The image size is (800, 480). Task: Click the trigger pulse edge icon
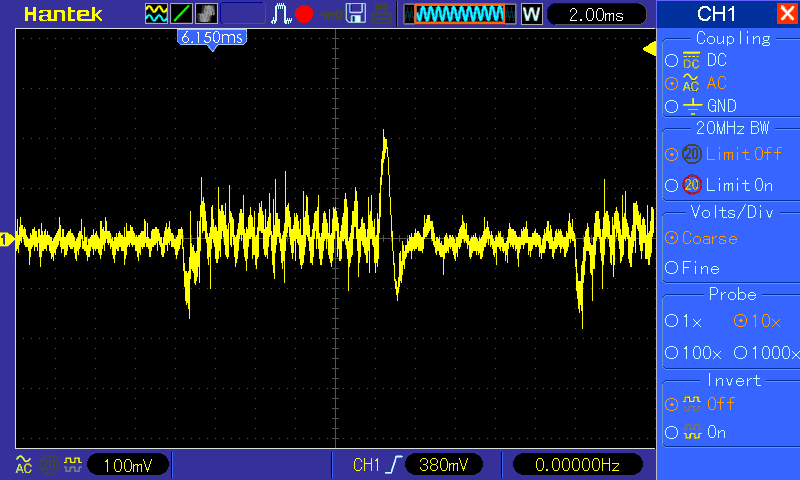coord(281,14)
